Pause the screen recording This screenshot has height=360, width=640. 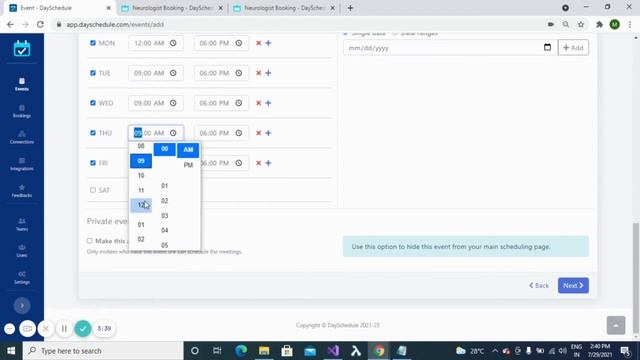[x=64, y=328]
